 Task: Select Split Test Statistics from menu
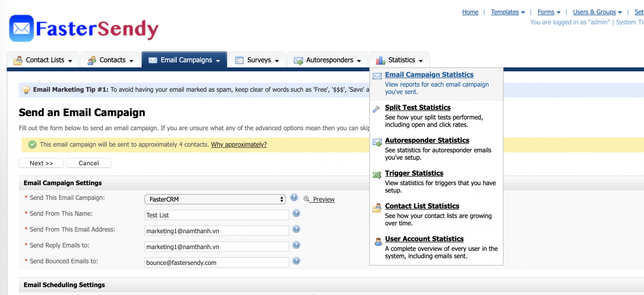(x=417, y=107)
